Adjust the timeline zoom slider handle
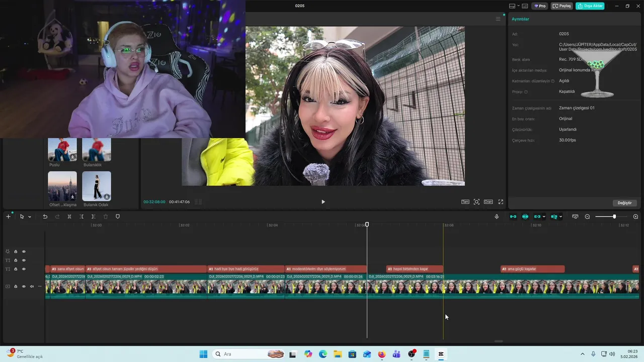 (614, 217)
